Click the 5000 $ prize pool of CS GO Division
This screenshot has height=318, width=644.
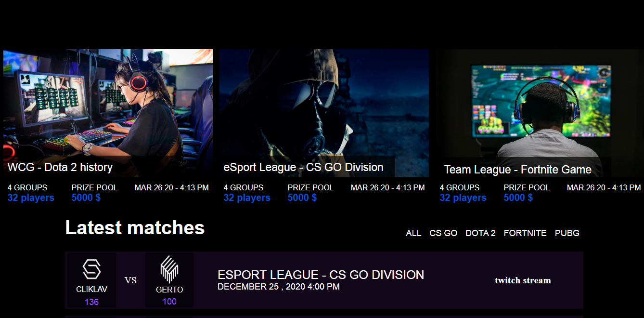coord(302,198)
